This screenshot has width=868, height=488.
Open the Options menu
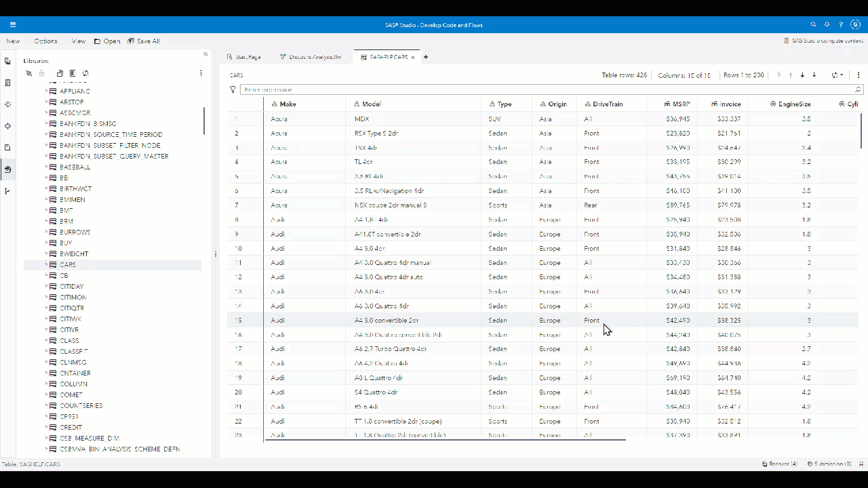click(45, 41)
